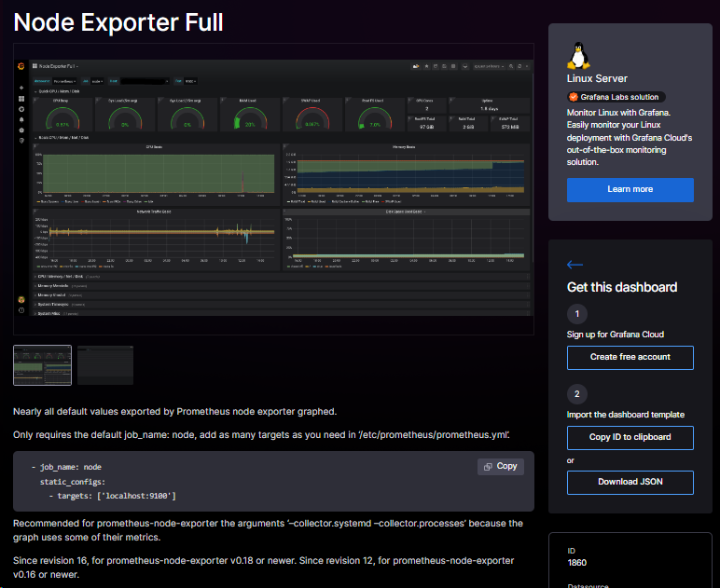Select the first dashboard screenshot thumbnail
720x588 pixels.
42,365
